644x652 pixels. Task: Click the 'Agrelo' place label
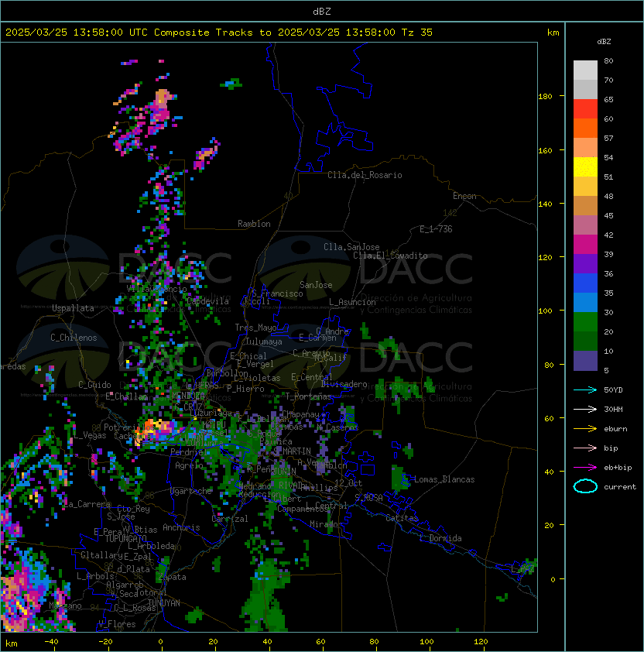[x=189, y=465]
